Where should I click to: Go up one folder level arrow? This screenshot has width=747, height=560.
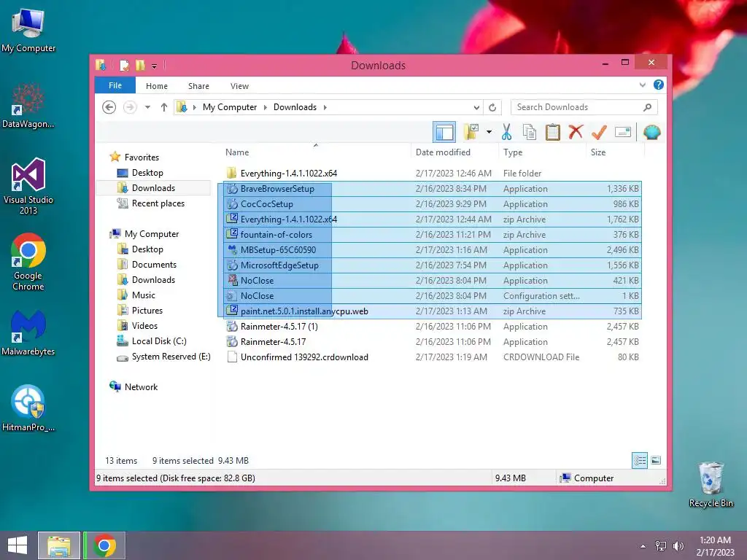point(164,107)
